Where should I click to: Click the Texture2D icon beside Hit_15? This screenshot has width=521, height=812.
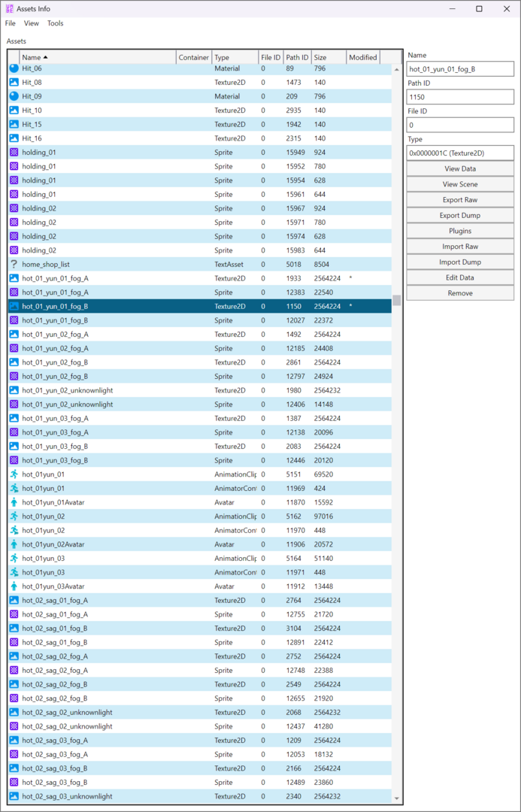tap(14, 124)
